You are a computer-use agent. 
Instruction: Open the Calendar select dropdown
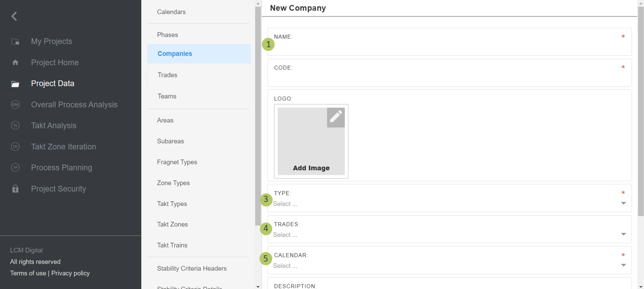449,266
